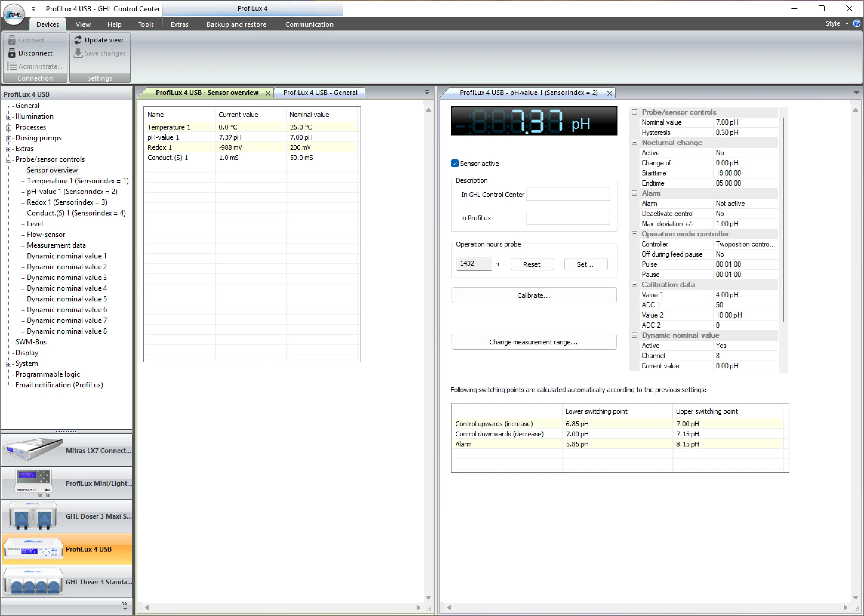Click the Update view refresh icon
The width and height of the screenshot is (864, 616).
78,40
